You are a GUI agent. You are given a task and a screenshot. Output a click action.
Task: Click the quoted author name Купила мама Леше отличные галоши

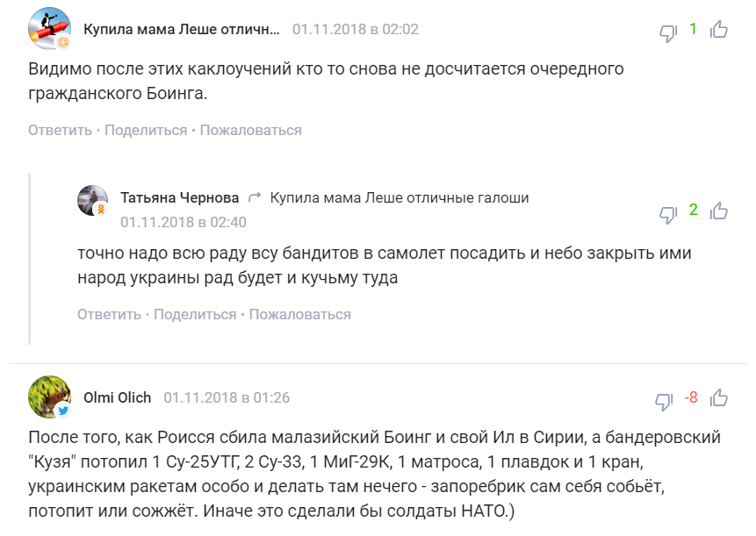400,197
